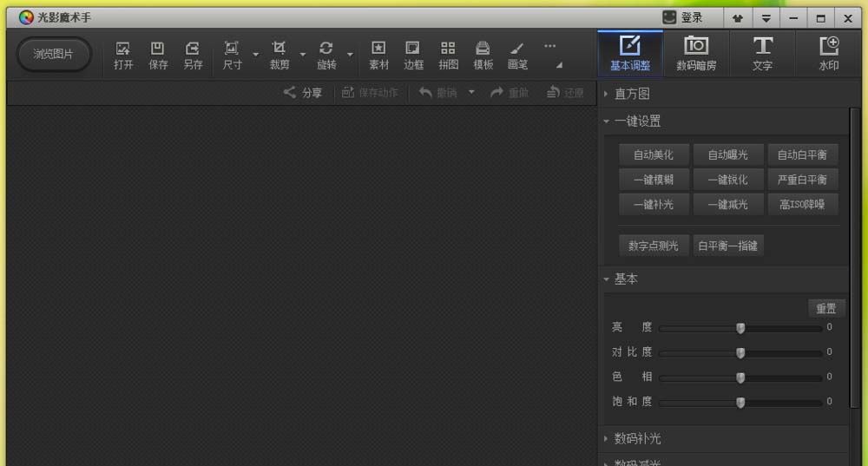Screen dimensions: 868x466
Task: Click the 一键补光 button
Action: 654,204
